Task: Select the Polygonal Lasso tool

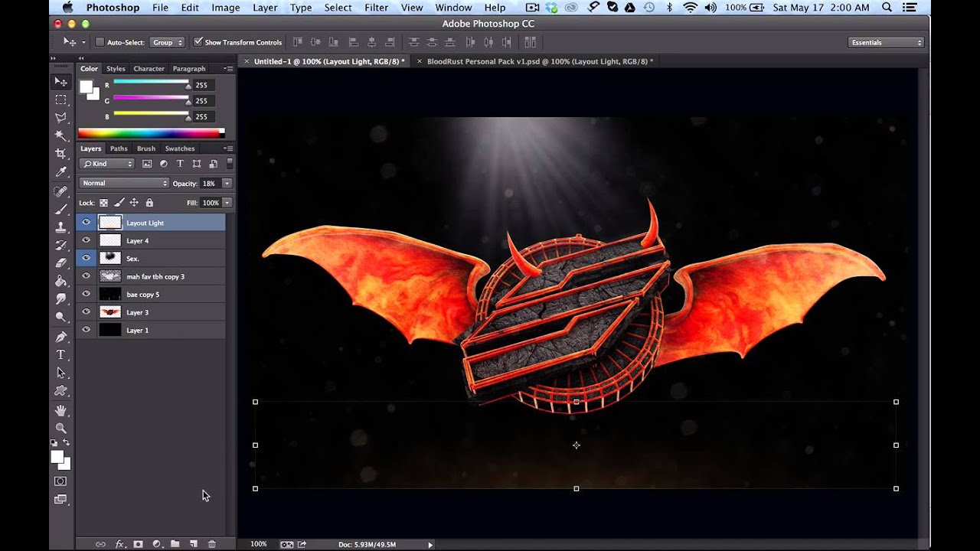Action: click(61, 117)
